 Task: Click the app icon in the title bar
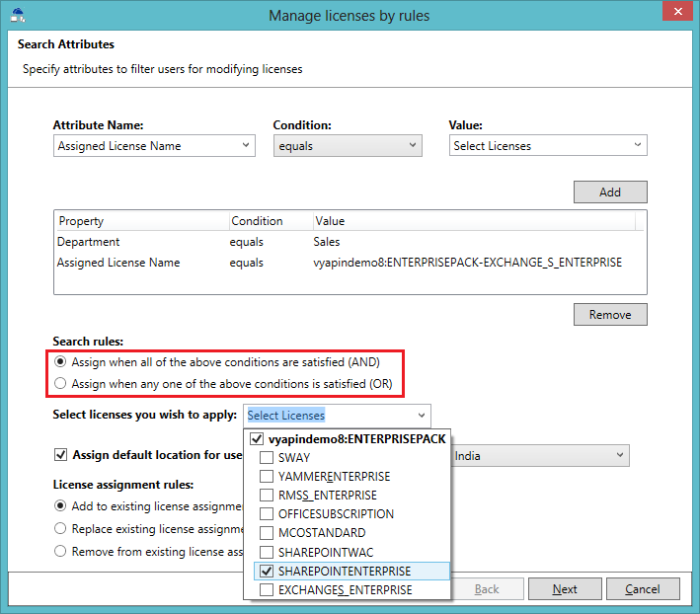pos(18,15)
